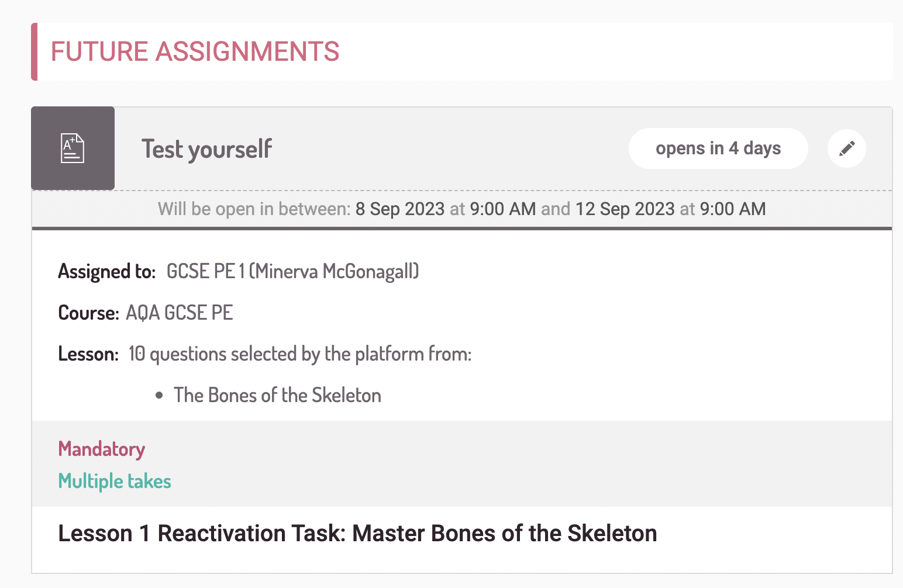Viewport: 903px width, 588px height.
Task: Open the AQA GCSE PE course
Action: click(179, 313)
